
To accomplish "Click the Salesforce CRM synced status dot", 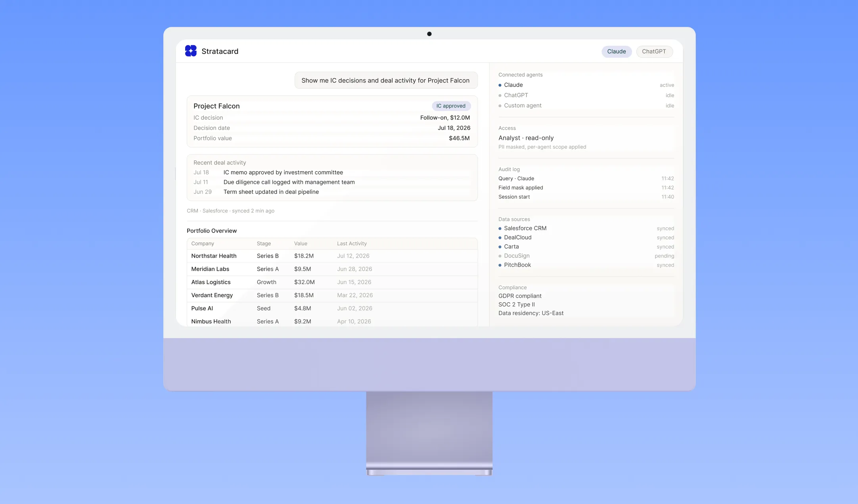I will pyautogui.click(x=500, y=229).
